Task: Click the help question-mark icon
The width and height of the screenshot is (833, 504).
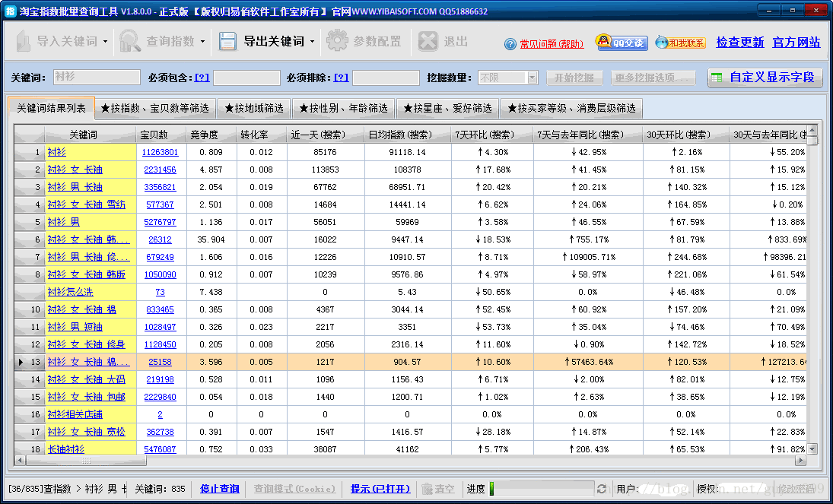Action: [x=510, y=44]
